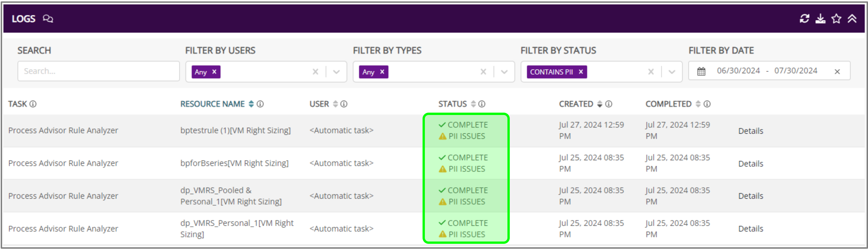Click the refresh logs icon

point(804,19)
